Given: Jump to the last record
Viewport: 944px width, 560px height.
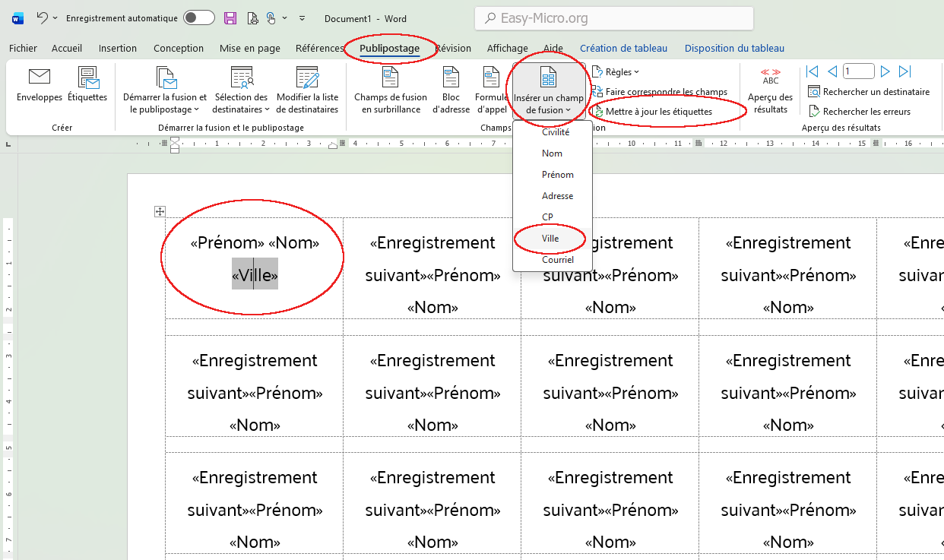Looking at the screenshot, I should pyautogui.click(x=904, y=71).
